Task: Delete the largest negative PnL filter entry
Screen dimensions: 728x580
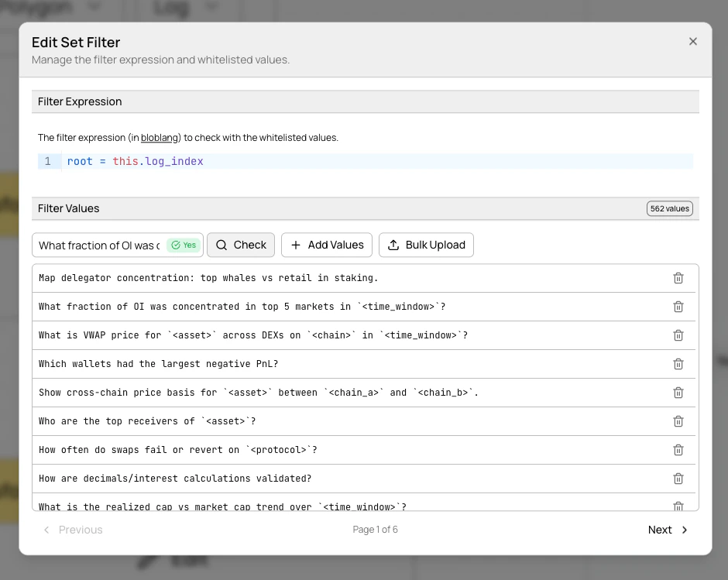Action: 678,364
